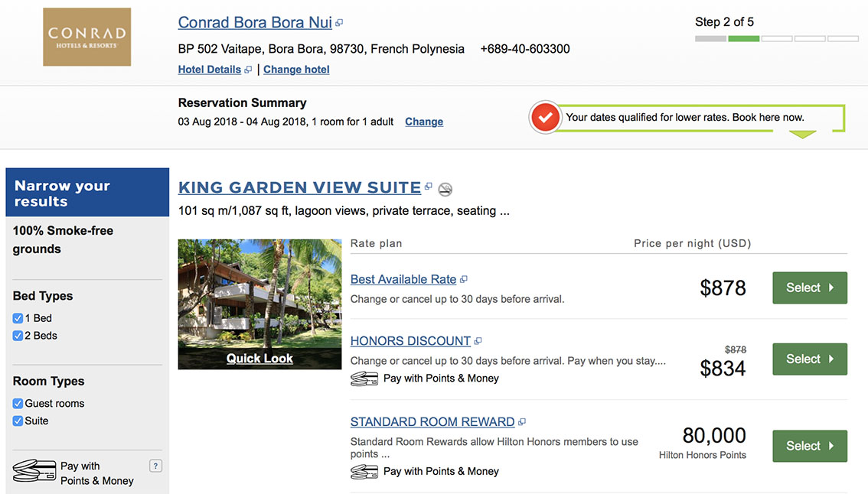
Task: Open the Best Available Rate link
Action: click(x=403, y=279)
